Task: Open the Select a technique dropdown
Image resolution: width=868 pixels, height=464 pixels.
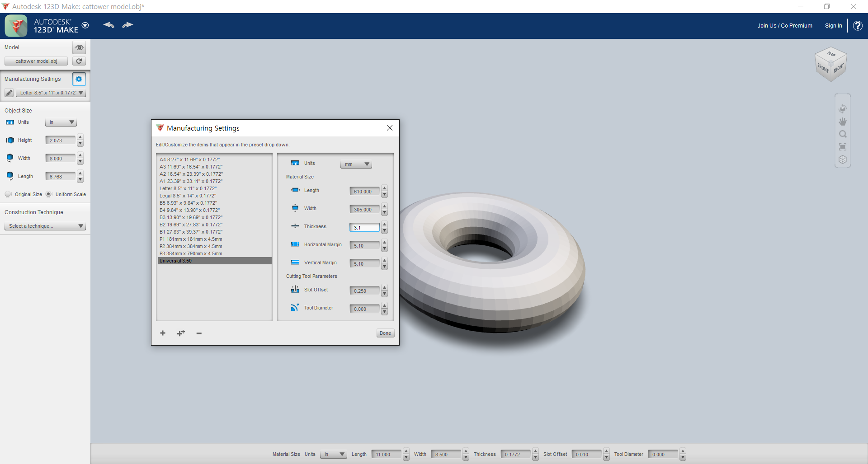Action: click(45, 226)
